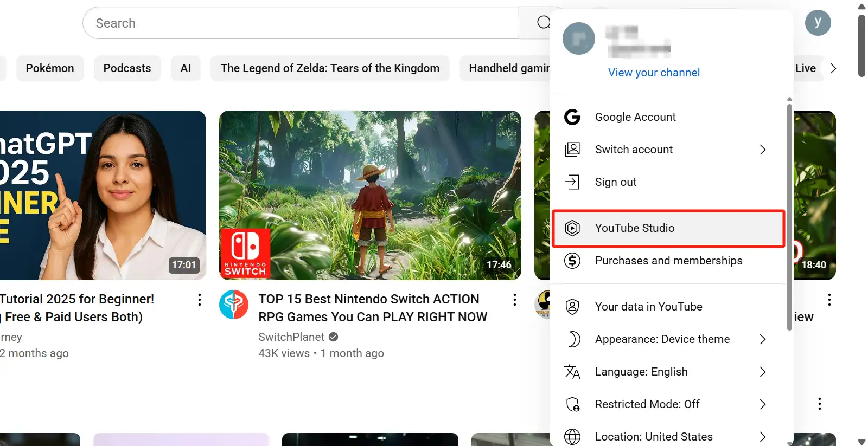Click the YouTube Studio hexagon icon

pyautogui.click(x=572, y=228)
